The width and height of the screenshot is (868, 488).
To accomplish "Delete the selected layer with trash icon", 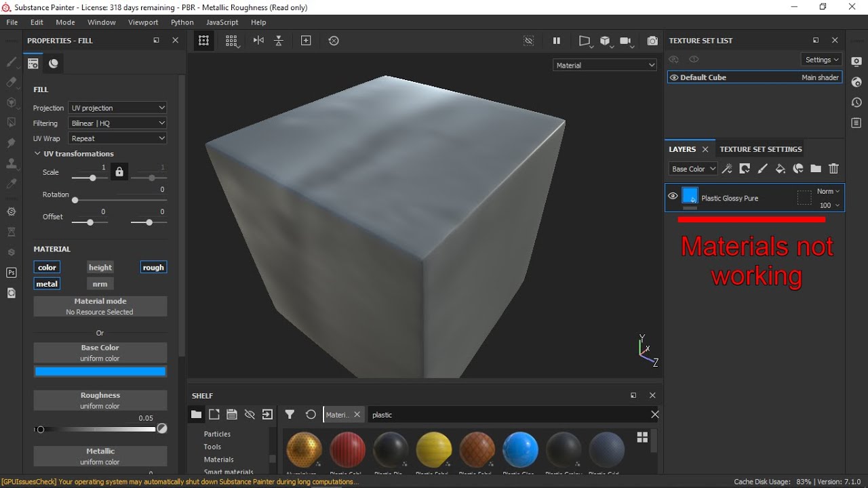I will point(834,169).
